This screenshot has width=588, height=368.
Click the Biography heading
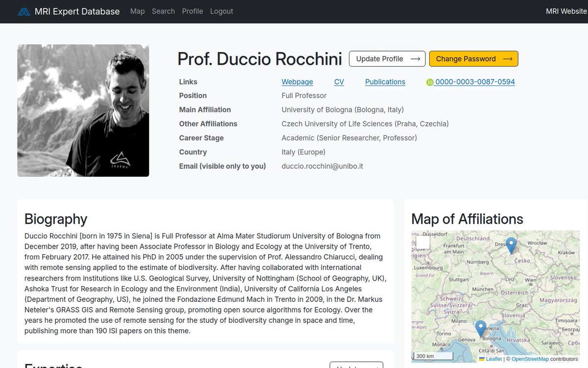pyautogui.click(x=56, y=219)
